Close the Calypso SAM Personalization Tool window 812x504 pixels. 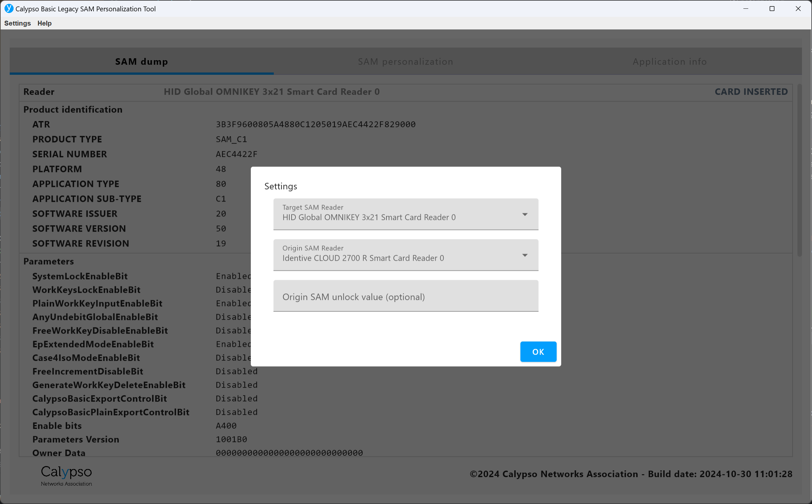[x=798, y=9]
